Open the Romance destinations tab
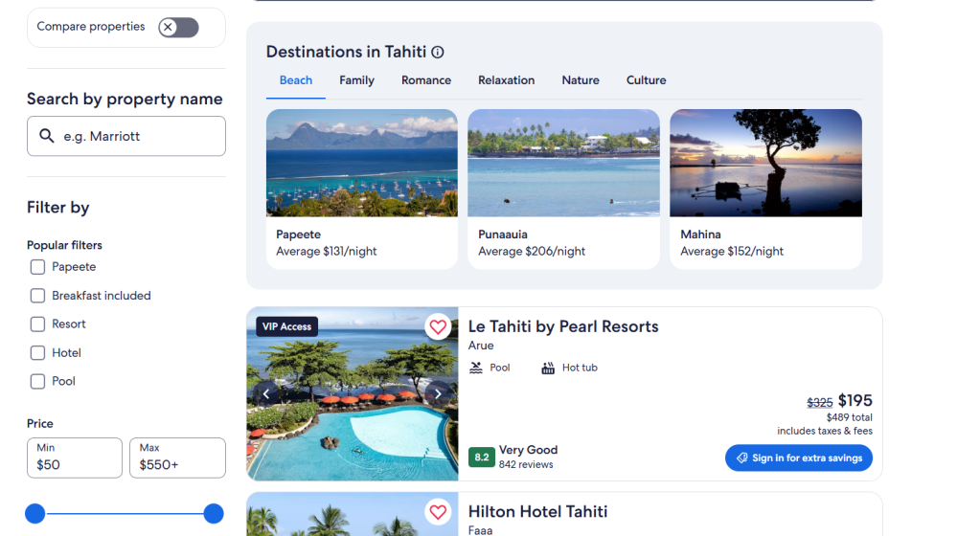The height and width of the screenshot is (536, 980). click(x=426, y=80)
